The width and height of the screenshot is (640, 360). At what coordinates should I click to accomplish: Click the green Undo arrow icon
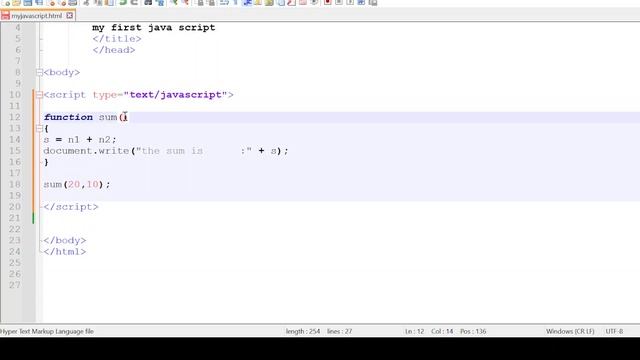pyautogui.click(x=122, y=2)
